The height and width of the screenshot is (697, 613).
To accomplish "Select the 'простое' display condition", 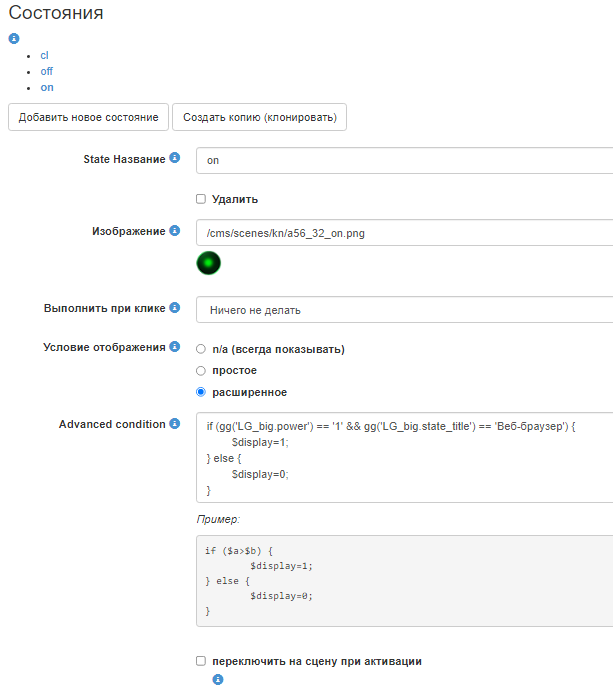I will pyautogui.click(x=201, y=371).
